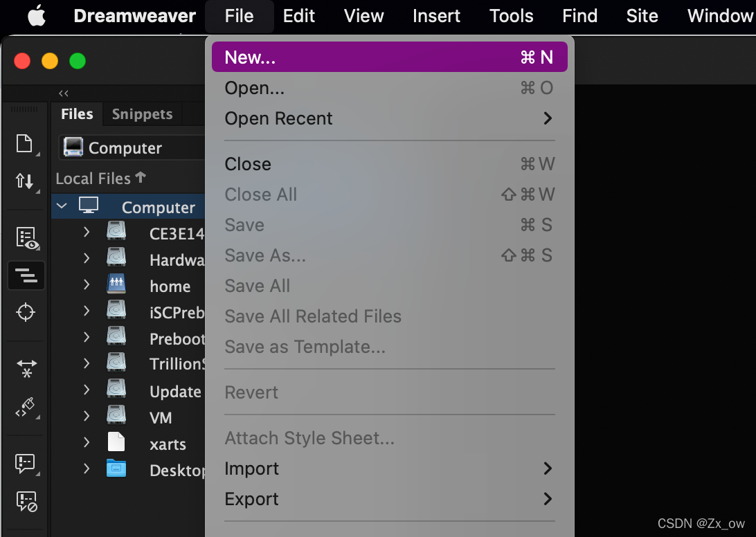Select the xarts file icon
This screenshot has width=756, height=537.
pos(116,442)
